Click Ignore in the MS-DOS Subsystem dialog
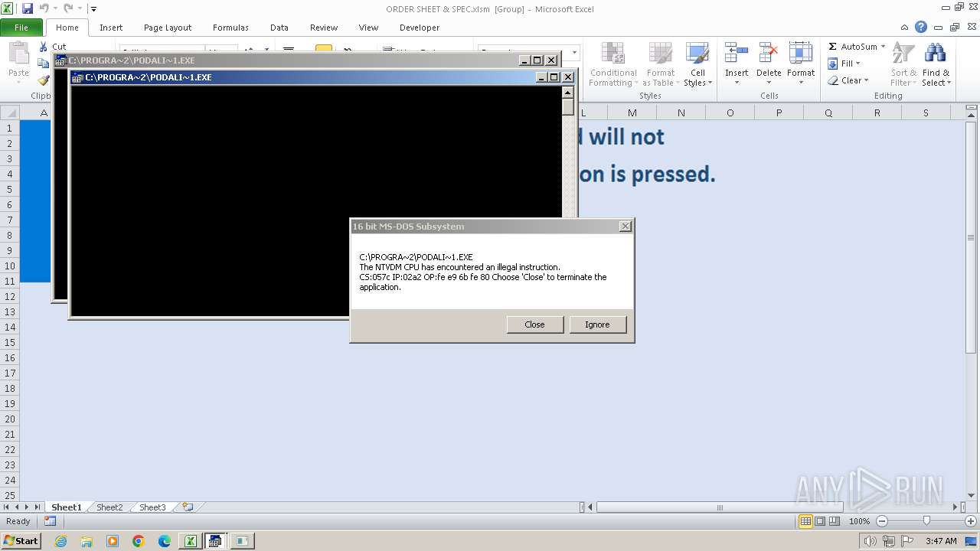Screen dimensions: 980x551 coord(597,324)
